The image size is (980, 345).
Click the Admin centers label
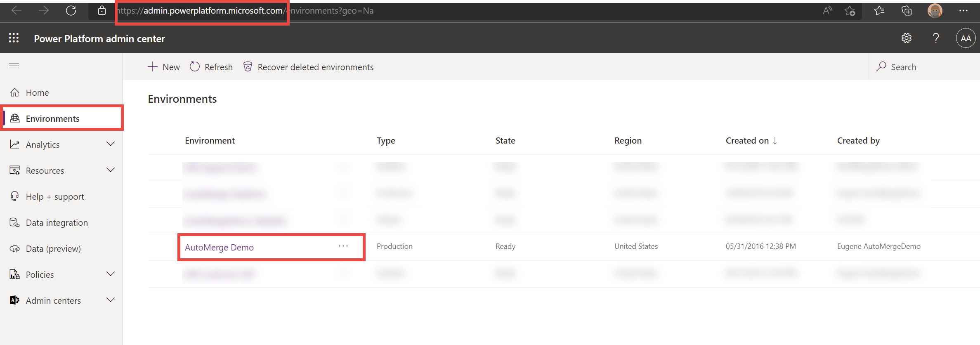(53, 301)
